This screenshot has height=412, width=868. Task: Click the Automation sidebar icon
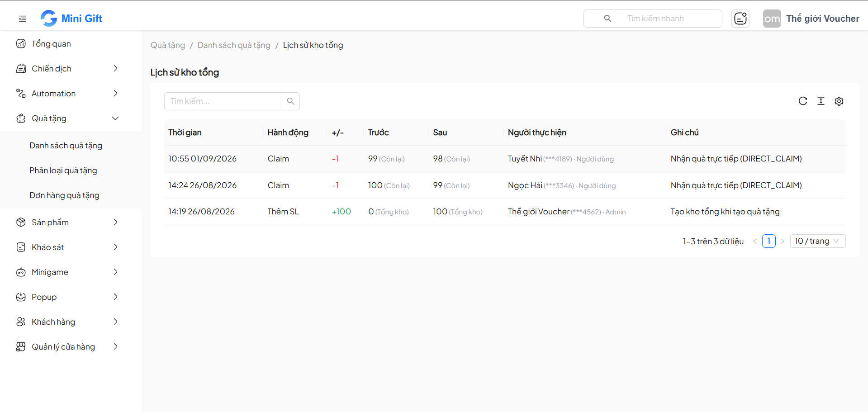[21, 93]
